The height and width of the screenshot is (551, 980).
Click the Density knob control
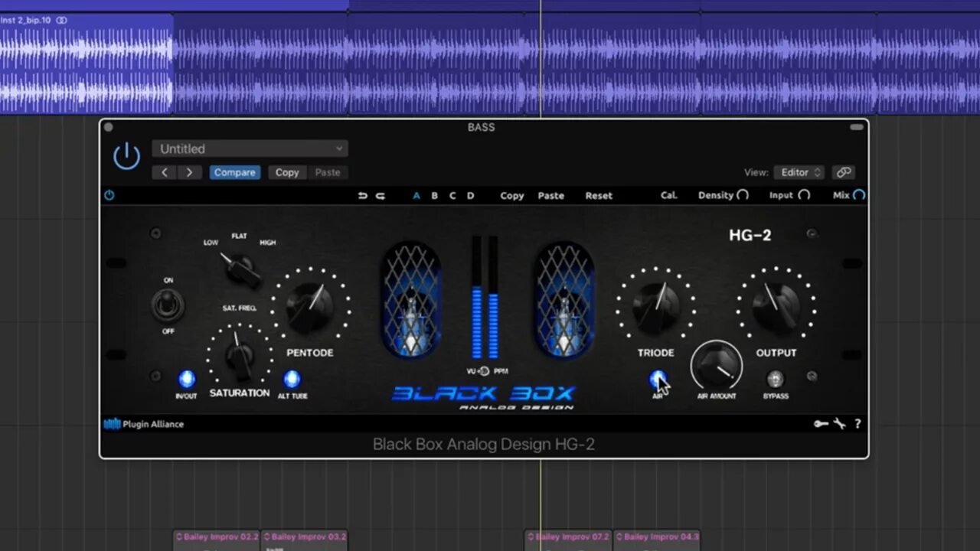tap(741, 195)
